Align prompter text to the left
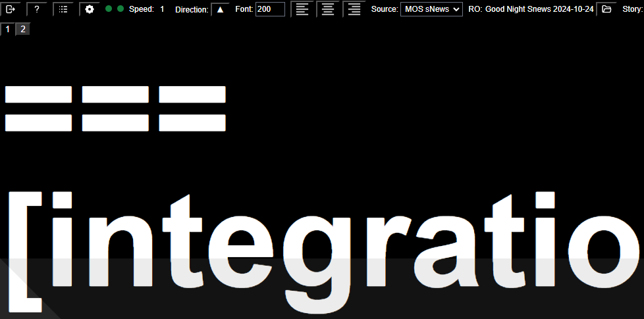The height and width of the screenshot is (319, 644). (x=302, y=9)
